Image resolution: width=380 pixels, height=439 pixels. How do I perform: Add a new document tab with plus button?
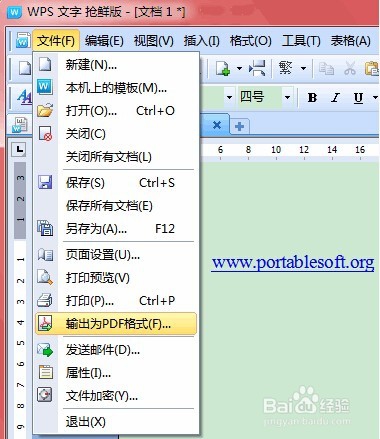[x=239, y=126]
